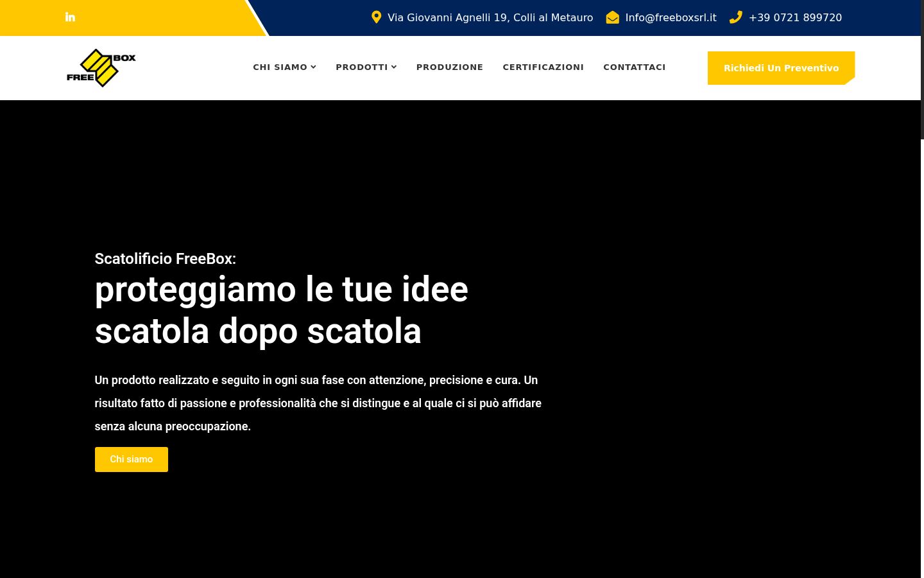Screen dimensions: 924x578
Task: Open the Via Giovanni Agnelli 19 address link
Action: (x=490, y=17)
